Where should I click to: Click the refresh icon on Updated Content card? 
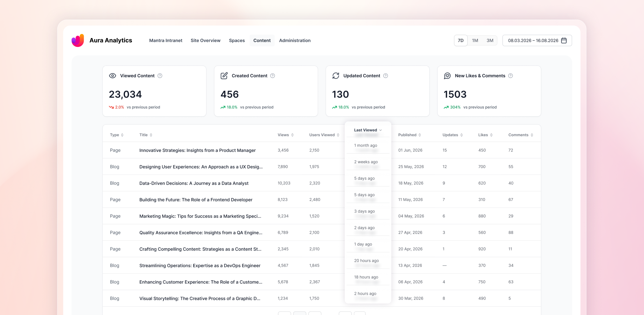click(x=336, y=76)
